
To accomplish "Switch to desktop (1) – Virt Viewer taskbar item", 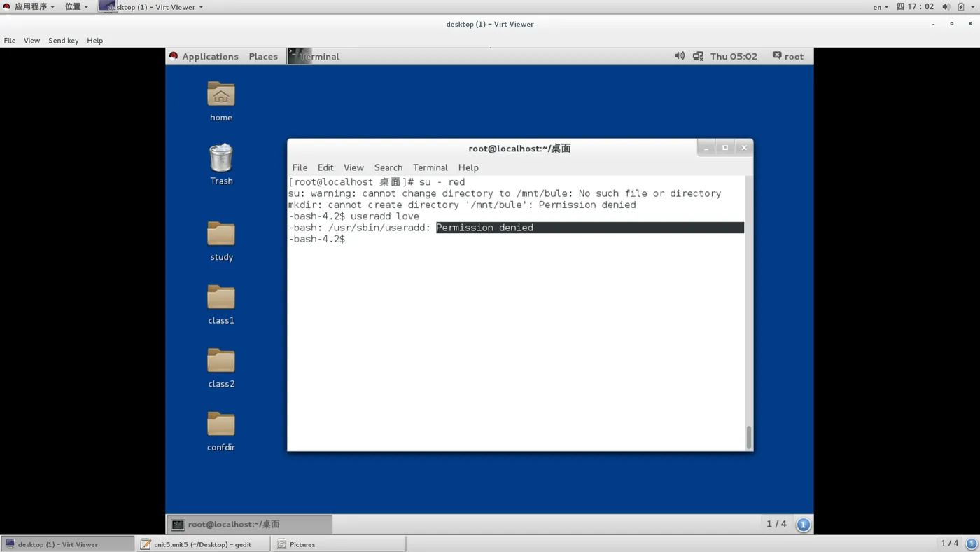I will (x=67, y=544).
